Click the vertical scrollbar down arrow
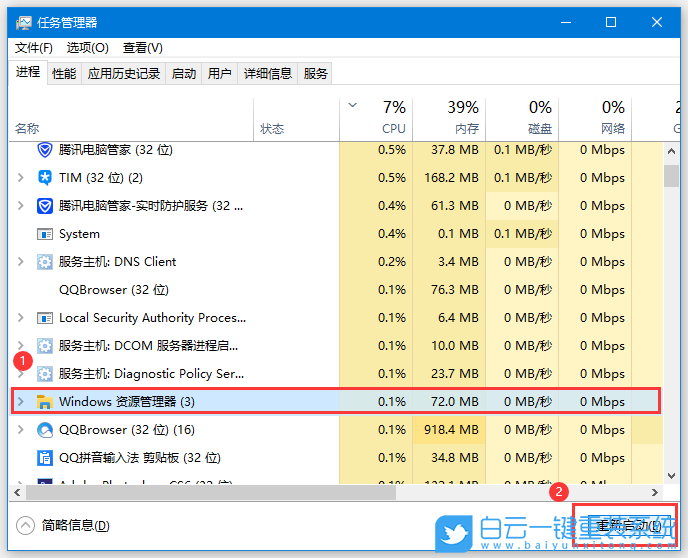The image size is (688, 558). click(671, 476)
